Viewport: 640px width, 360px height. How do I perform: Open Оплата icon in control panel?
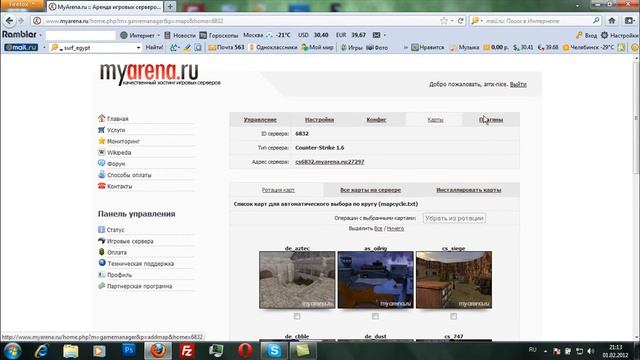[102, 252]
